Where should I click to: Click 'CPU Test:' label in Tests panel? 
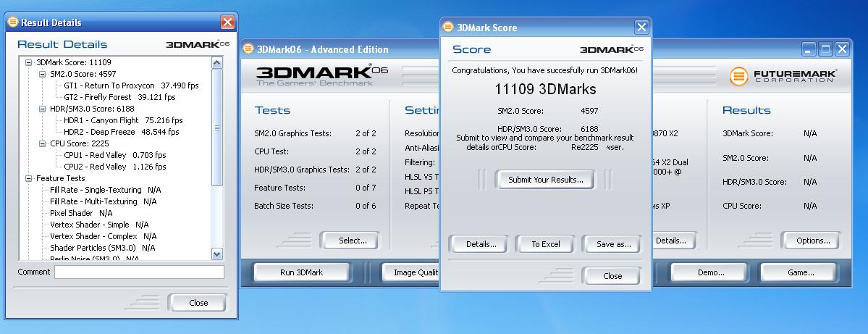[x=271, y=151]
